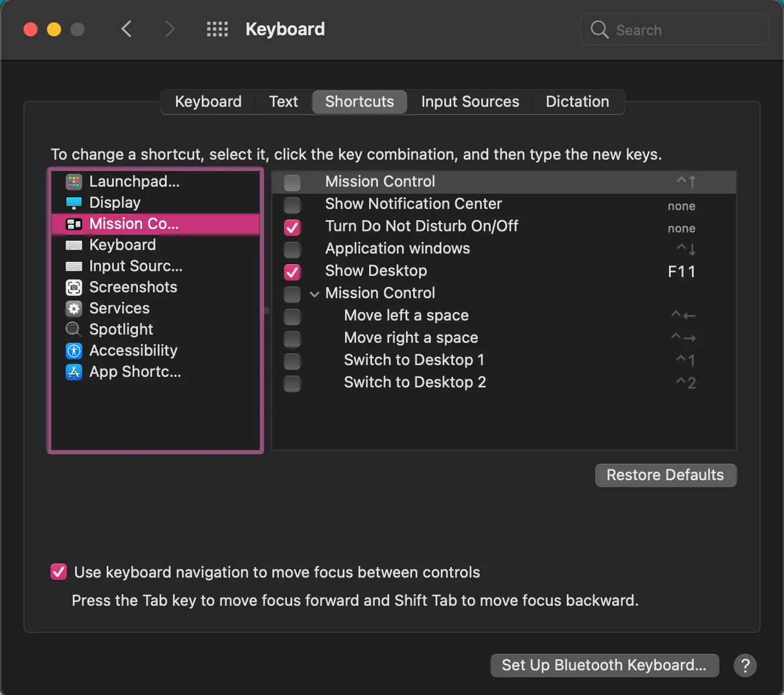Viewport: 784px width, 695px height.
Task: Click Set Up Bluetooth Keyboard button
Action: coord(604,665)
